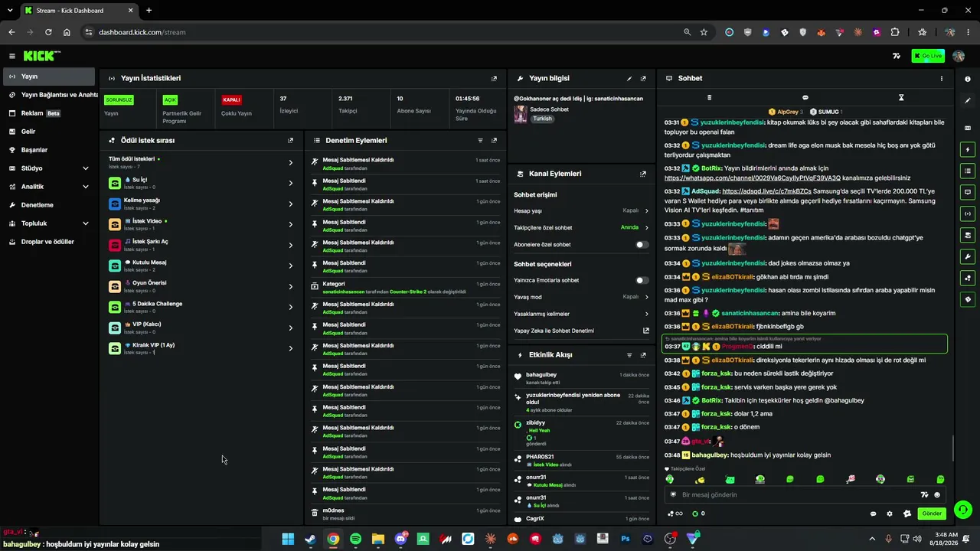Open Spotify from the Windows taskbar

pos(355,539)
